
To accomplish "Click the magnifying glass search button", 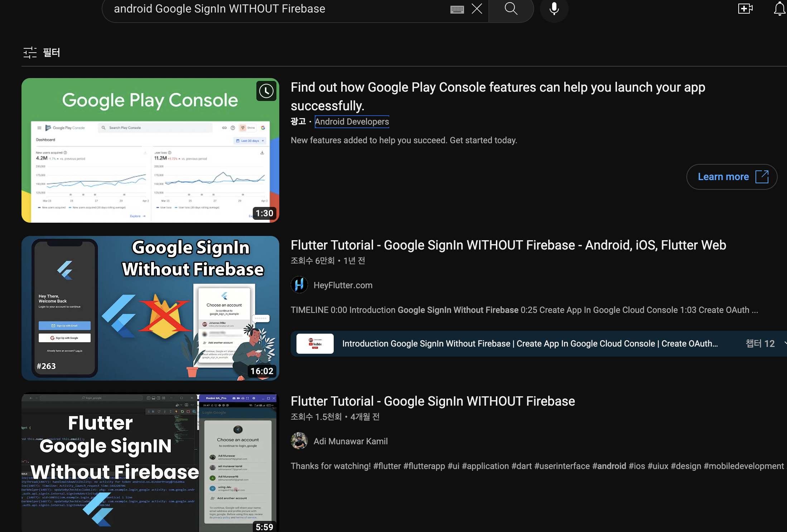I will click(511, 8).
